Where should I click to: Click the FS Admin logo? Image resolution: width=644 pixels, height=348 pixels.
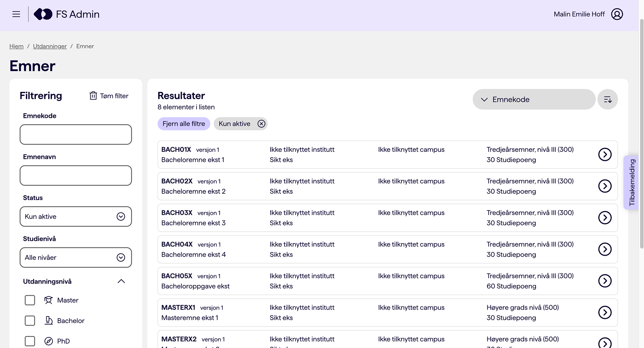click(66, 14)
